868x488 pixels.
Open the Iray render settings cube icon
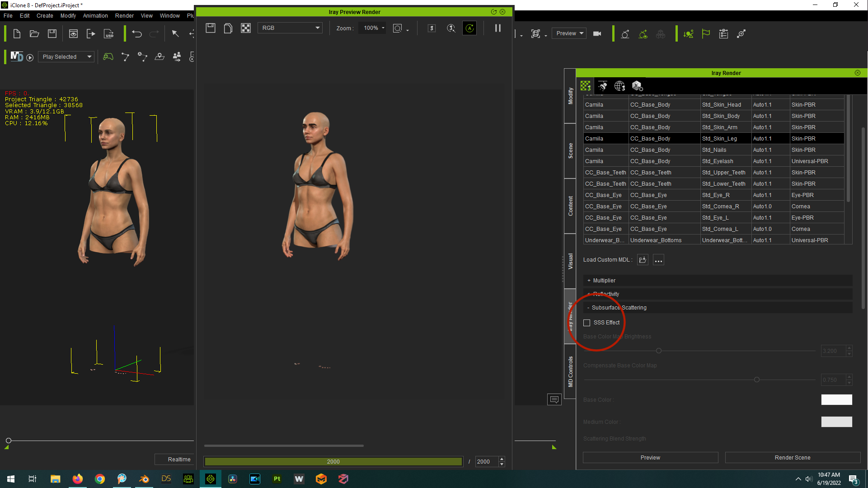point(637,86)
